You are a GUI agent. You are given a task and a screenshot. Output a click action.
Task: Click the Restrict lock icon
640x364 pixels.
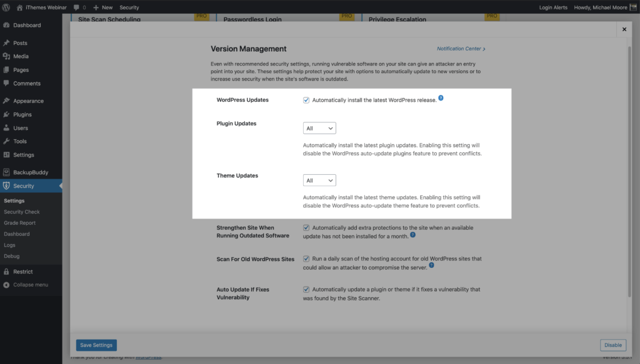[6, 272]
